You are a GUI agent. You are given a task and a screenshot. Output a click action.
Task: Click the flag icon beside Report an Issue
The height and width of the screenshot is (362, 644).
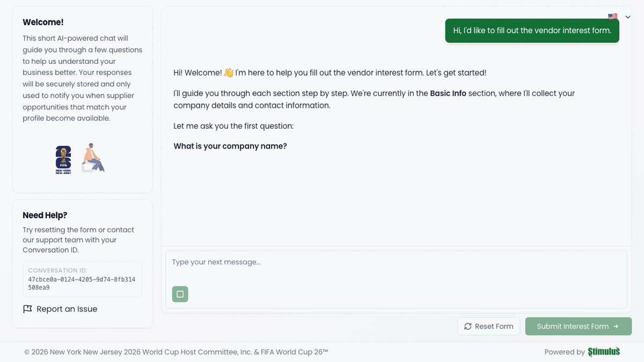click(x=27, y=309)
